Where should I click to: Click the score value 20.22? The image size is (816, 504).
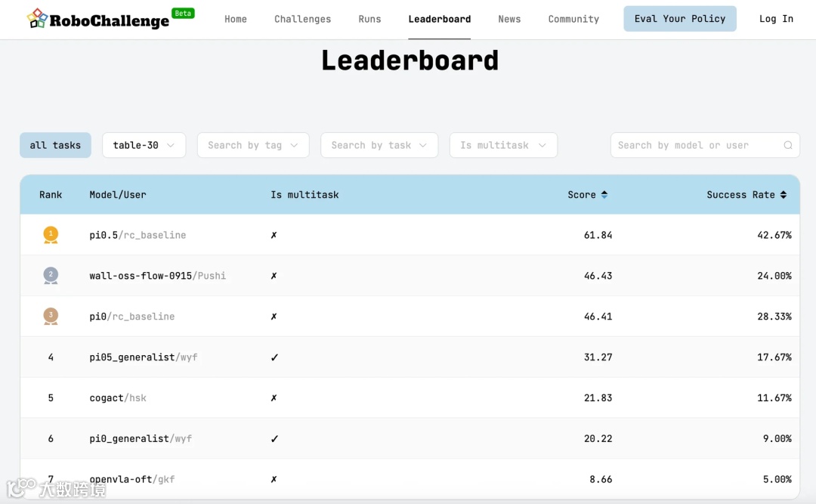[x=598, y=438]
